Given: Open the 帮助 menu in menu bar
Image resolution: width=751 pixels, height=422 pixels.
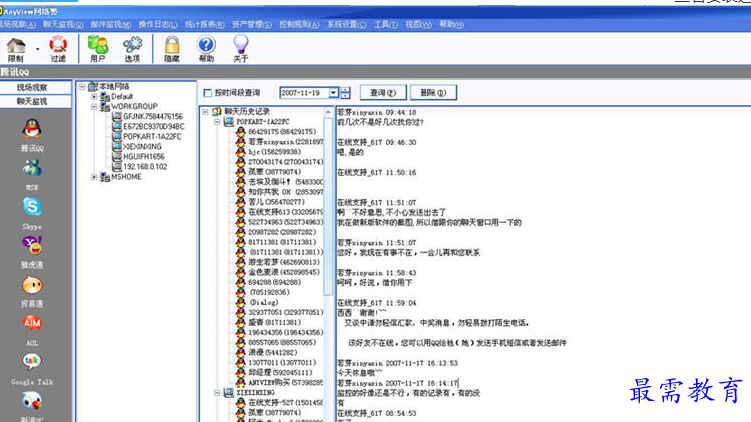Looking at the screenshot, I should (x=451, y=24).
